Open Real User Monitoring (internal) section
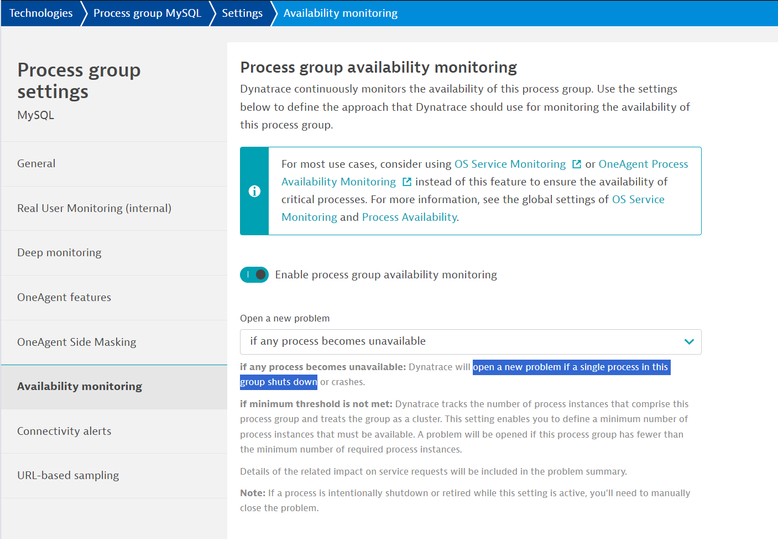 coord(94,208)
